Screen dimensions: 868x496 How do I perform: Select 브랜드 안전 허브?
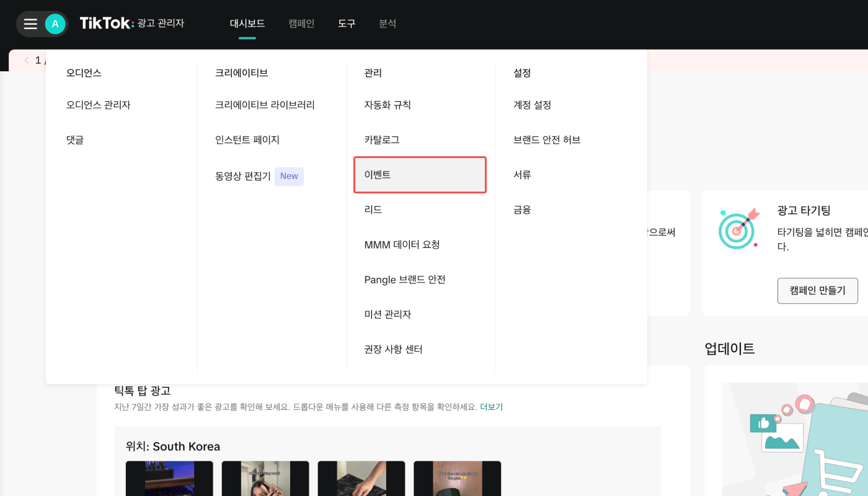click(x=547, y=140)
